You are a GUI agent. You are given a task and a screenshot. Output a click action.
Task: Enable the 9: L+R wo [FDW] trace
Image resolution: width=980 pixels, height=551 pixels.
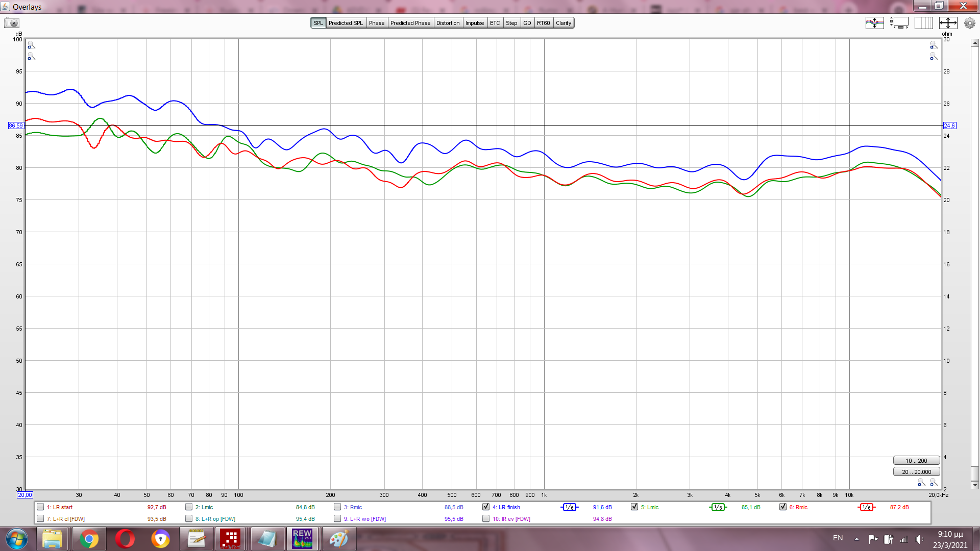click(337, 519)
